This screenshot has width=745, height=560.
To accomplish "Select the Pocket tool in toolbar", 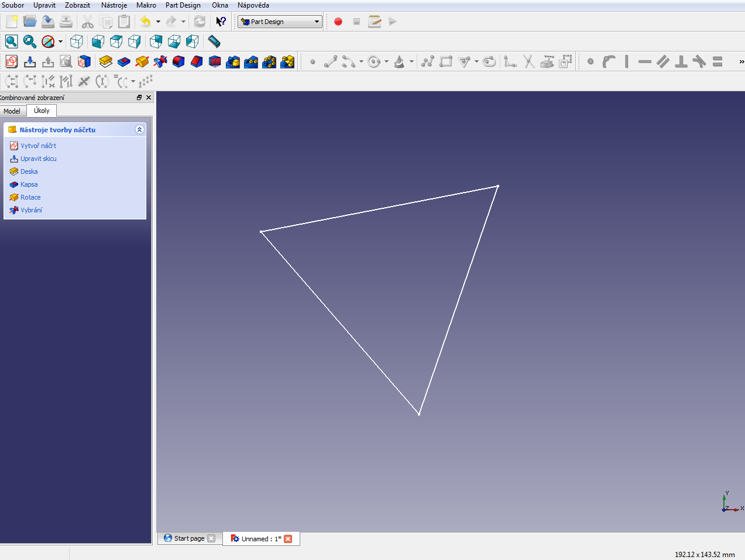I will (x=124, y=61).
